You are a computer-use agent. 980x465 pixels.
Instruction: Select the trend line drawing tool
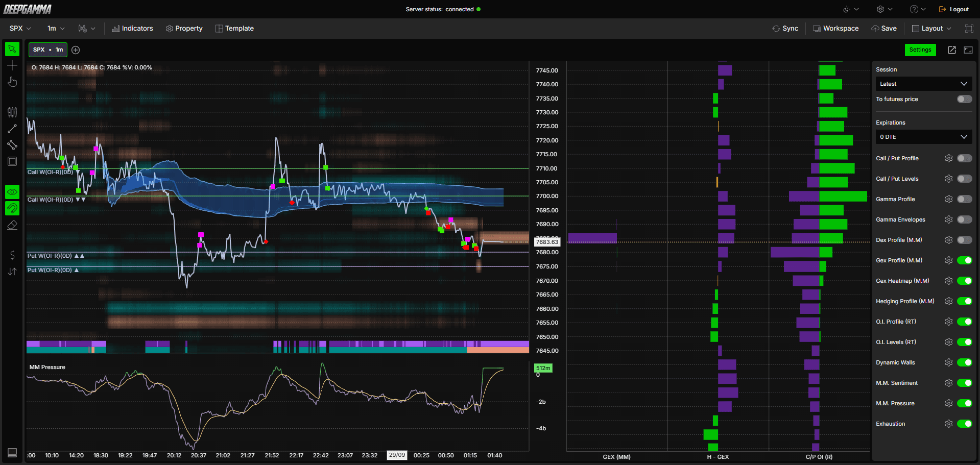[12, 129]
